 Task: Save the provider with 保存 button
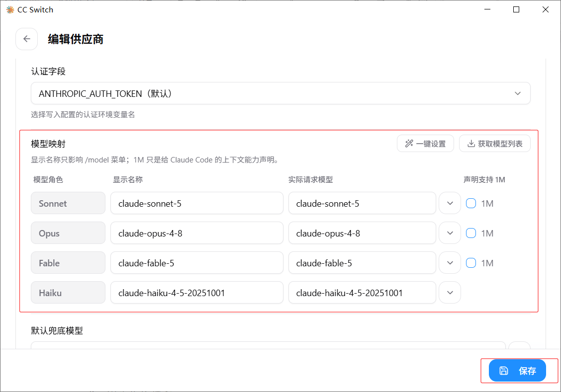[x=517, y=371]
